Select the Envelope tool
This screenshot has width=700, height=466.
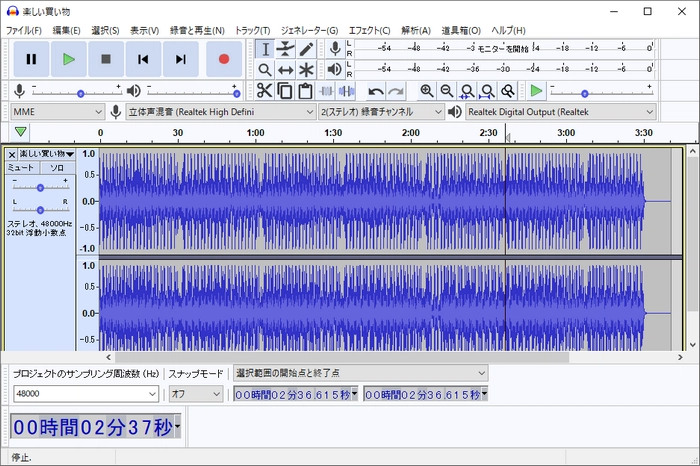pos(286,49)
